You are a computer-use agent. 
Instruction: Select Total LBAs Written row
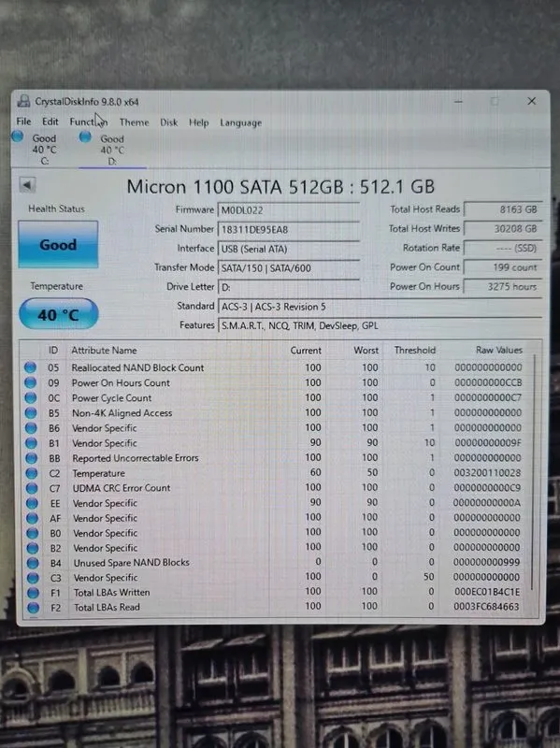click(x=276, y=592)
